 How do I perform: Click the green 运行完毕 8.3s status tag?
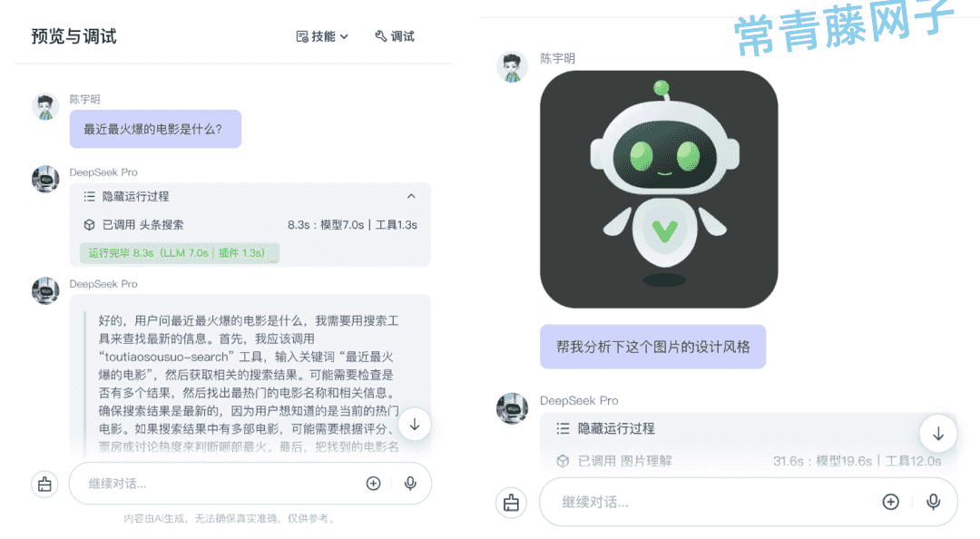pos(179,253)
